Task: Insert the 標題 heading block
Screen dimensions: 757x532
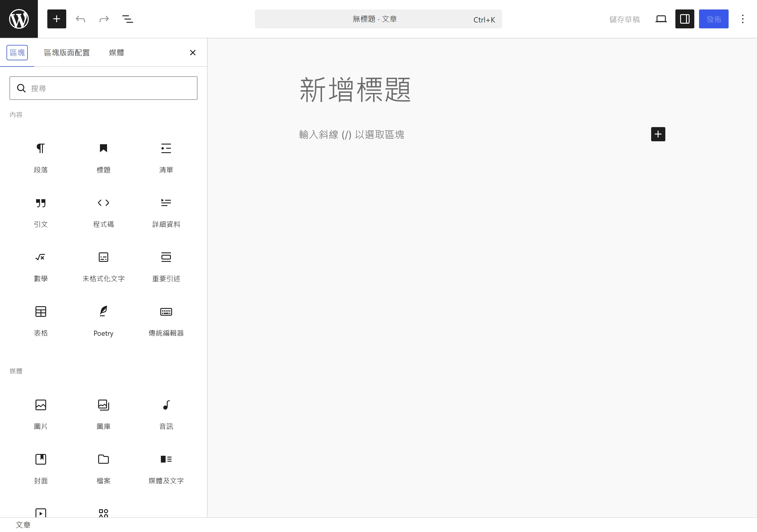Action: point(103,158)
